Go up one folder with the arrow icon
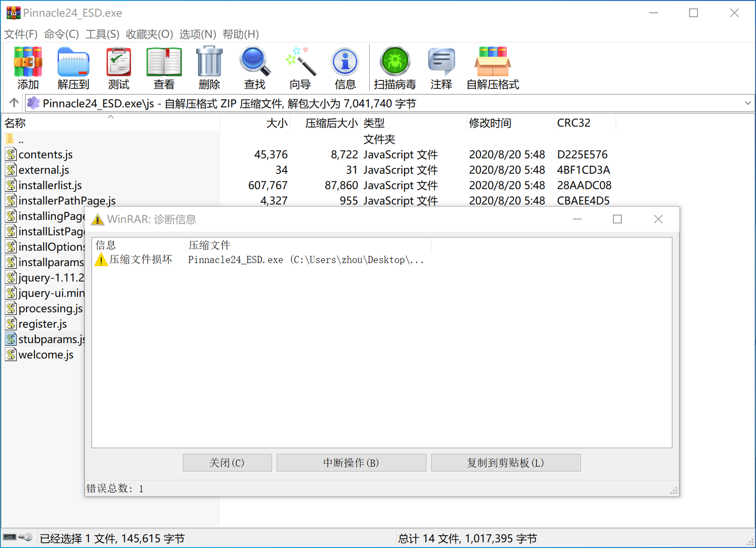 click(x=14, y=103)
